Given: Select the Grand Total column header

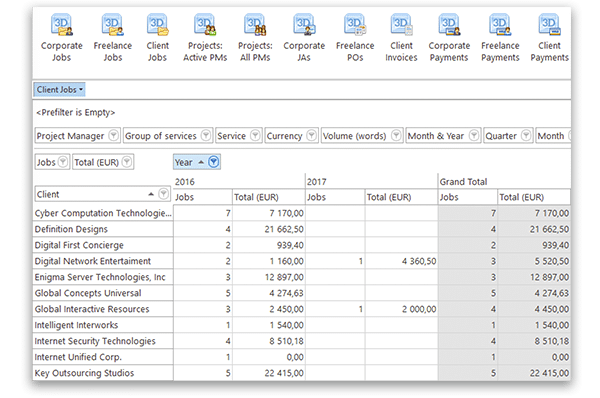Looking at the screenshot, I should click(x=504, y=181).
